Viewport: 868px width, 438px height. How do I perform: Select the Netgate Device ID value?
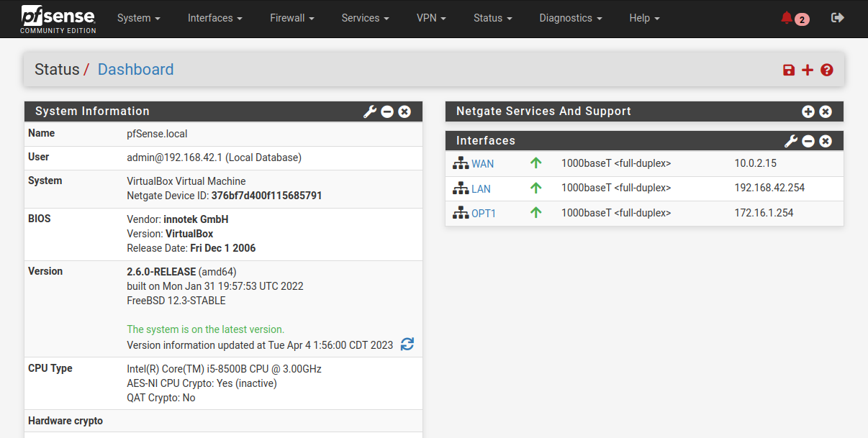tap(266, 196)
